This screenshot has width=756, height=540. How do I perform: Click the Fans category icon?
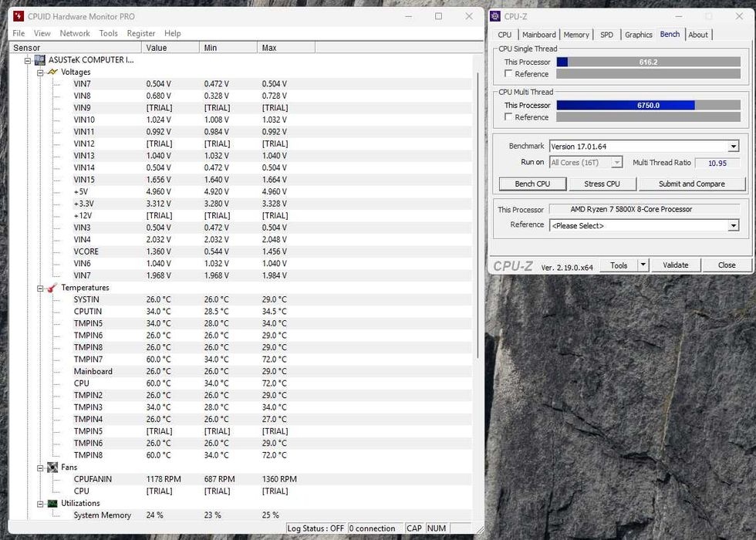coord(52,467)
